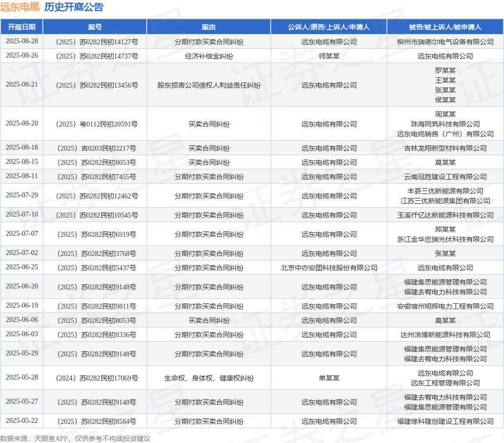The height and width of the screenshot is (443, 504).
Task: Click plaintiff 北京中亦安图科技股份有限公司
Action: [x=329, y=268]
